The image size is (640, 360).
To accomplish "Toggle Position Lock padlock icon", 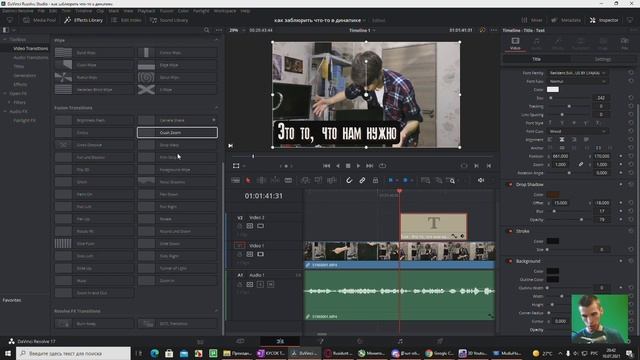I will 375,180.
